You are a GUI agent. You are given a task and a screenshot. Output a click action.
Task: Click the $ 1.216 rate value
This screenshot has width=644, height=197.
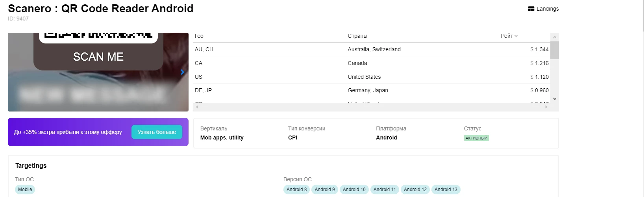click(x=539, y=63)
